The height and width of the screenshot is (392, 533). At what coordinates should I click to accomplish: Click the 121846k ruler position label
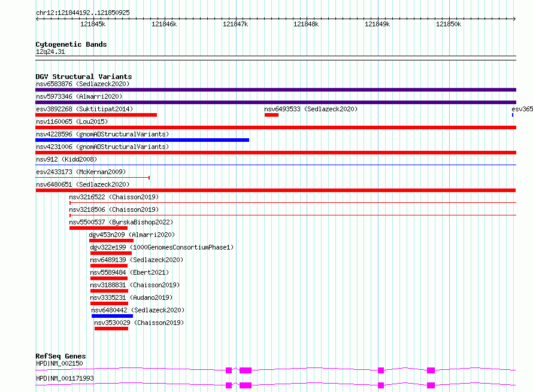[164, 24]
